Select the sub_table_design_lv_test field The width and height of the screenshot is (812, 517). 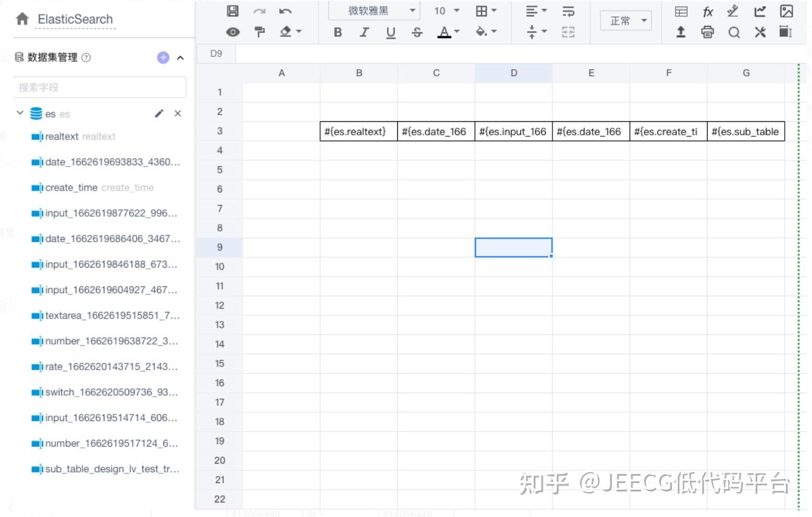[x=106, y=468]
